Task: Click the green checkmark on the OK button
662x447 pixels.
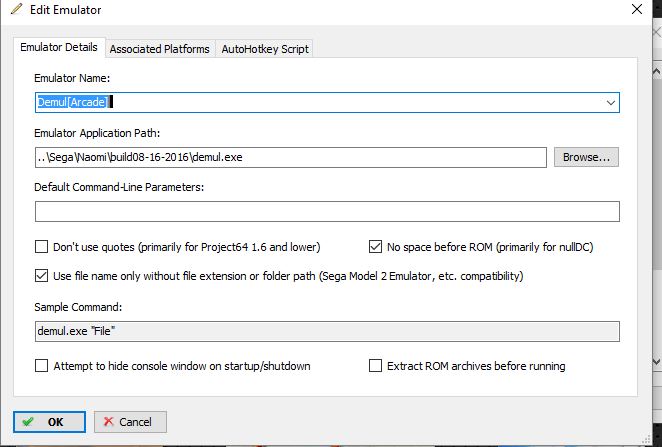Action: (28, 422)
